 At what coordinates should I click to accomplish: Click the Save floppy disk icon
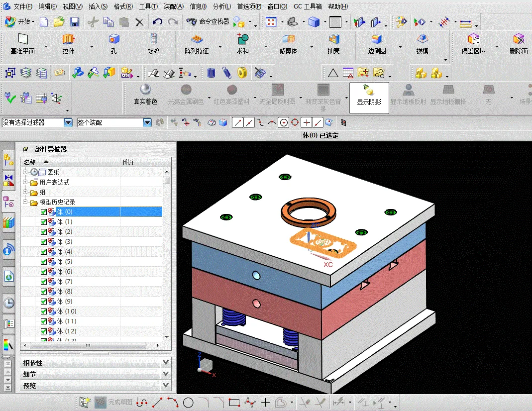(75, 22)
